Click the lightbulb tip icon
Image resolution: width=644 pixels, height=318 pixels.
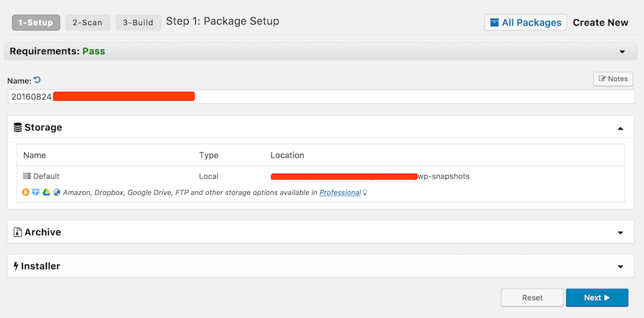pyautogui.click(x=365, y=192)
